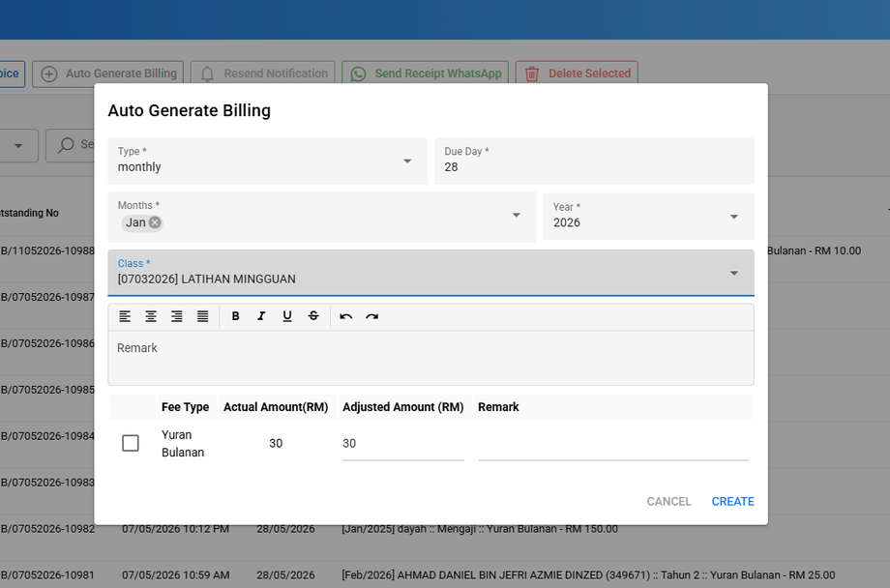Align remark text right
890x588 pixels.
tap(177, 316)
